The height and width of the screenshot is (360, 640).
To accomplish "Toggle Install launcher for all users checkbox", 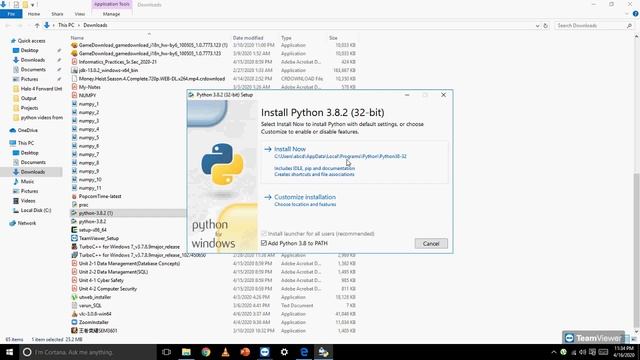I will point(264,233).
